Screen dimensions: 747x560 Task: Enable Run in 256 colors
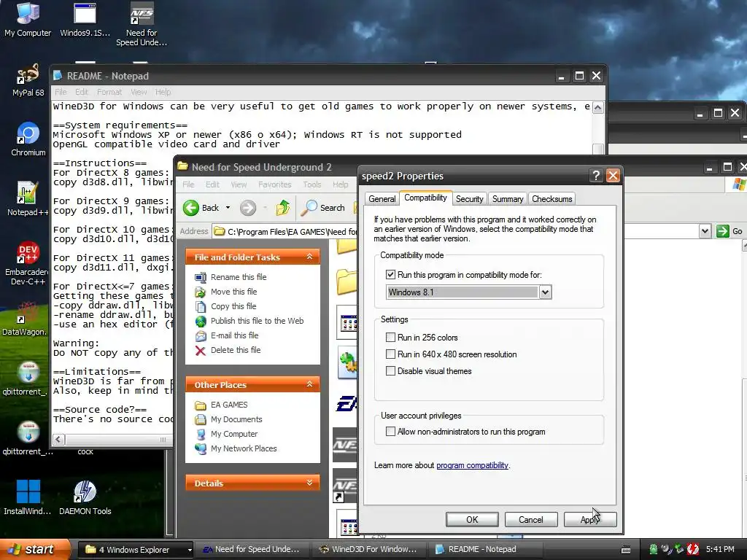[391, 338]
